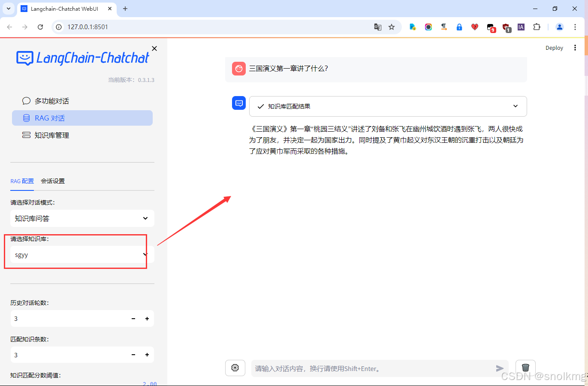Switch to the 会话设置 tab

(52, 181)
